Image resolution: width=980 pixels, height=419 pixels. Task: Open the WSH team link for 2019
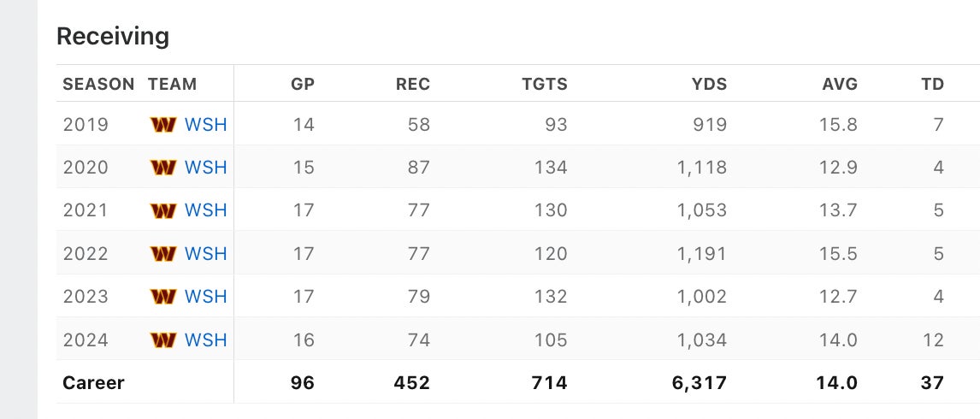point(206,125)
